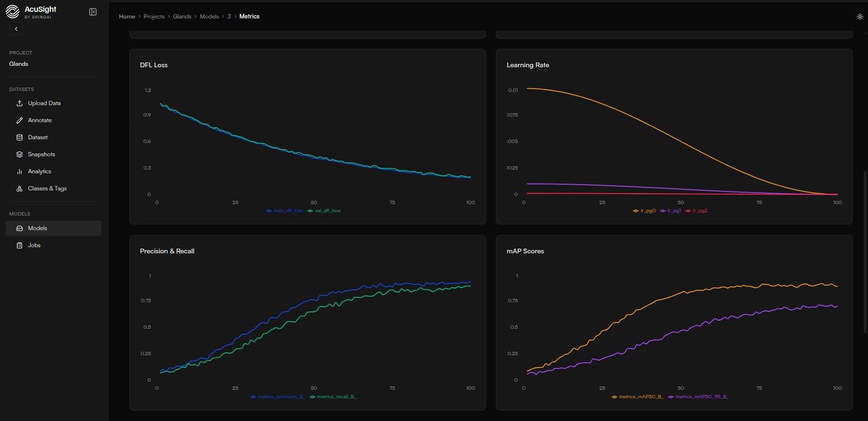Toggle metrics_mAP50_B_ series in legend

[638, 397]
